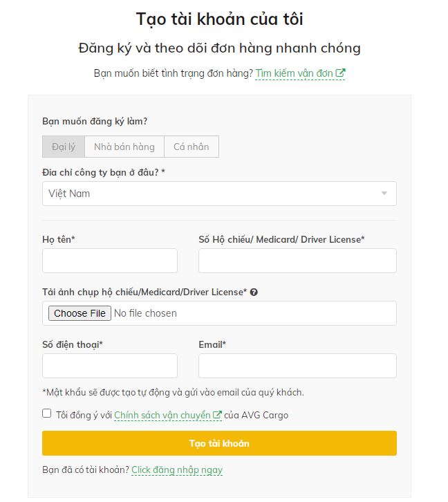The height and width of the screenshot is (502, 448).
Task: Click the Số Hộ chiếu/Medicard number field
Action: pos(297,261)
